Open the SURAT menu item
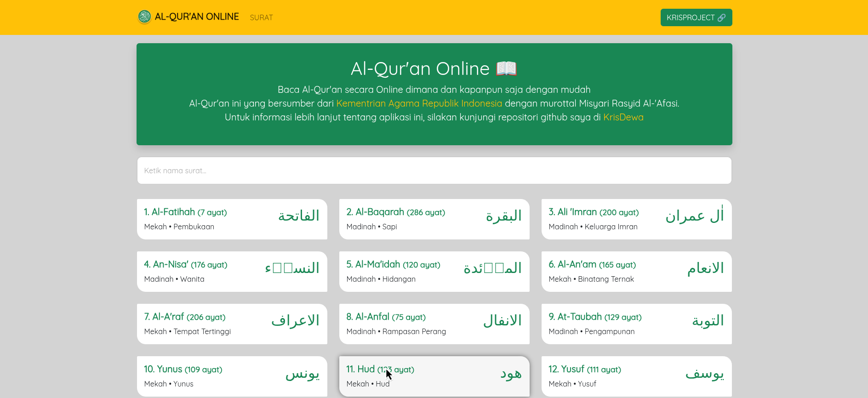This screenshot has width=868, height=398. (261, 17)
